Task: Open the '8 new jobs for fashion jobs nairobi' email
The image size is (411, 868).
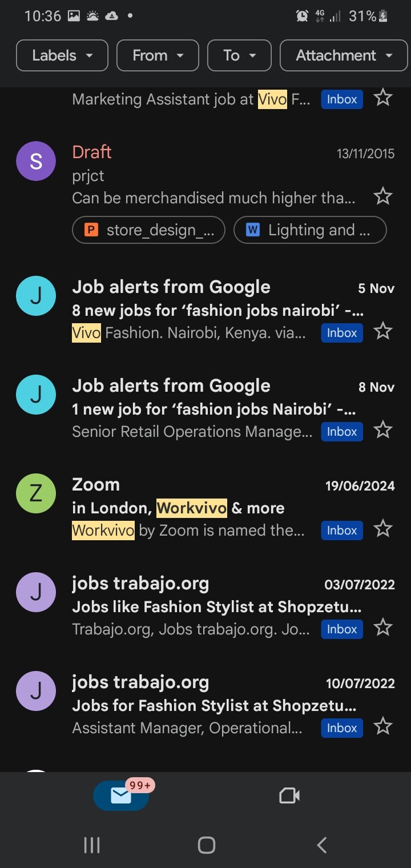Action: [x=217, y=310]
